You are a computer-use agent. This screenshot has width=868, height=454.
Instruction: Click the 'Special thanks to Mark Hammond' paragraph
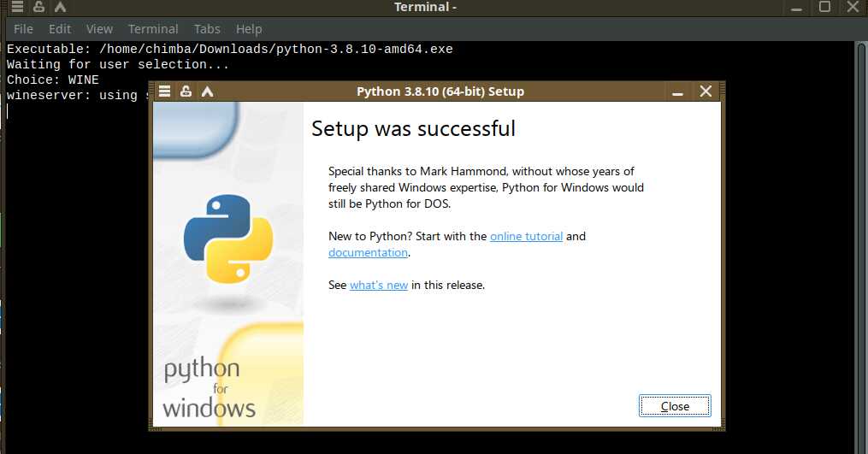(x=486, y=188)
